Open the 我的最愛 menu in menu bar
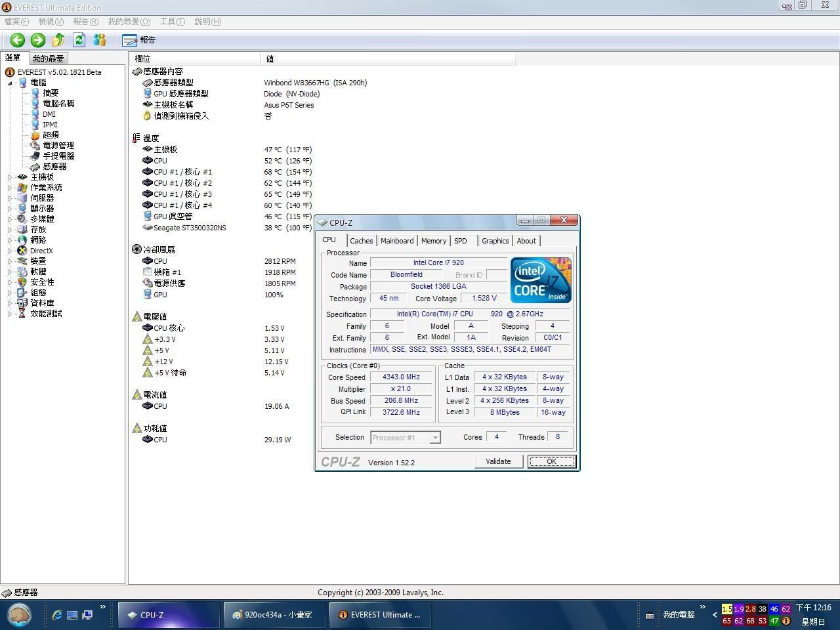This screenshot has width=840, height=630. 129,22
